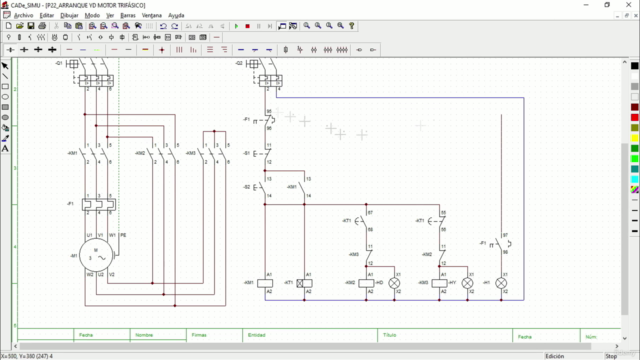This screenshot has height=360, width=640.
Task: Click the Copy icon in the toolbar
Action: (x=68, y=26)
